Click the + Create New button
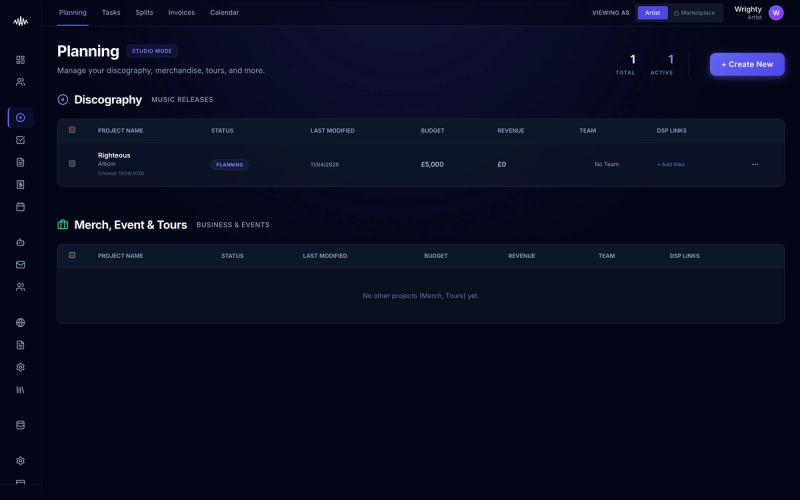 tap(747, 64)
